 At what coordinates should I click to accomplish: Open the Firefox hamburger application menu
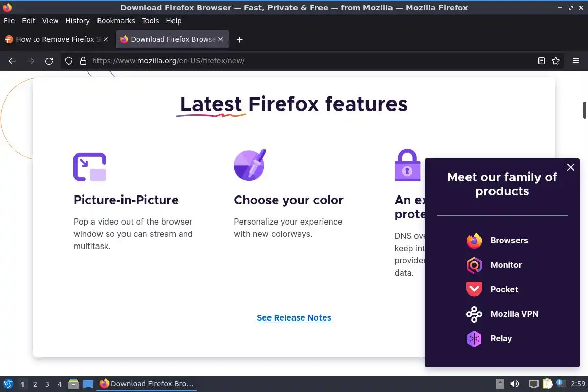(576, 61)
